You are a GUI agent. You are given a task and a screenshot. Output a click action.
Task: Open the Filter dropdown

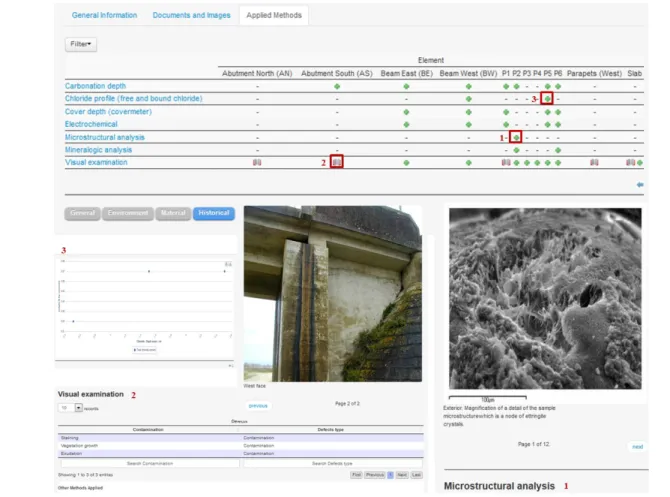(x=81, y=44)
